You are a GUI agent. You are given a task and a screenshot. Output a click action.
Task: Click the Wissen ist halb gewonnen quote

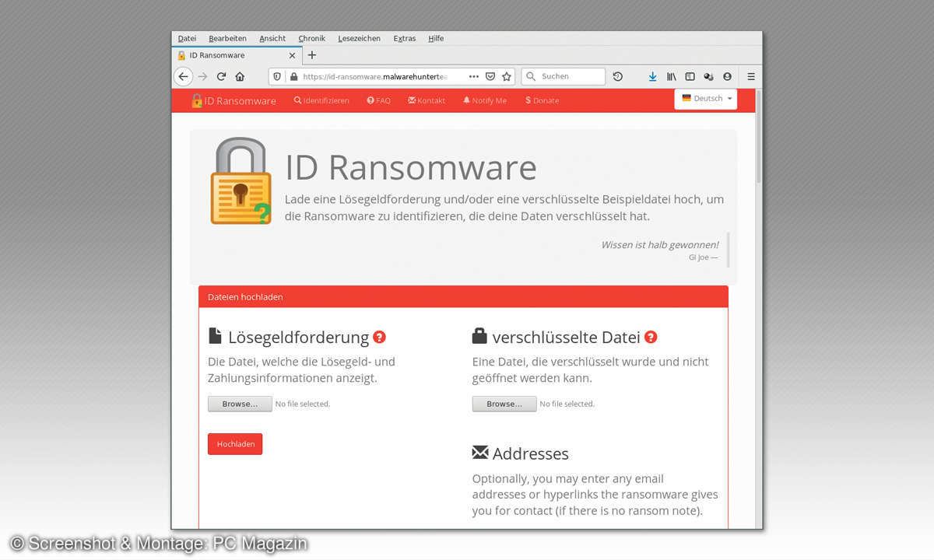click(x=660, y=244)
